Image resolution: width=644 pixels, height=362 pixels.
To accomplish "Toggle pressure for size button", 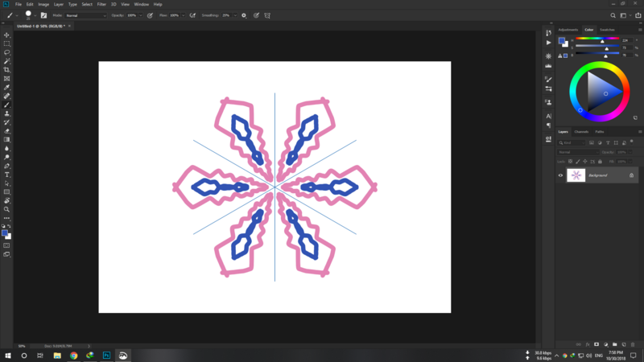I will coord(256,15).
